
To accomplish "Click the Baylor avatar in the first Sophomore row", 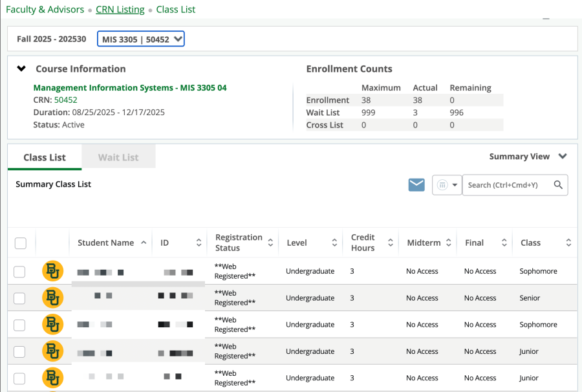I will tap(53, 271).
